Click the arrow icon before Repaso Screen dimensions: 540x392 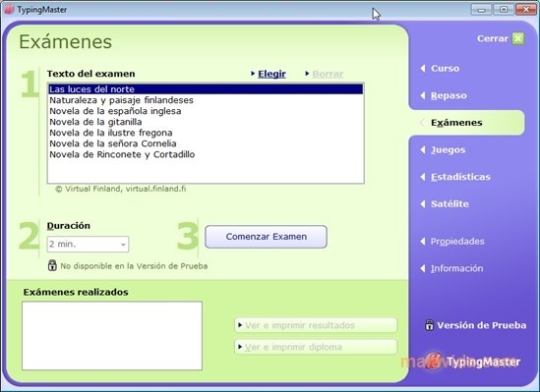(x=423, y=95)
